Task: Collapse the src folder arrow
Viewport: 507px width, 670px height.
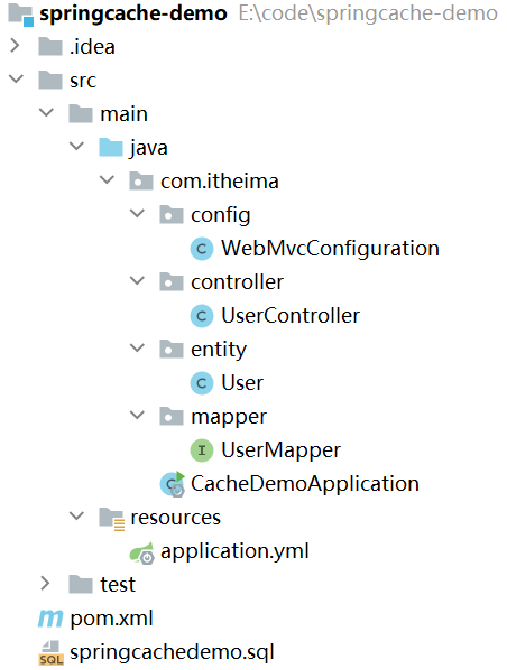Action: pos(16,79)
